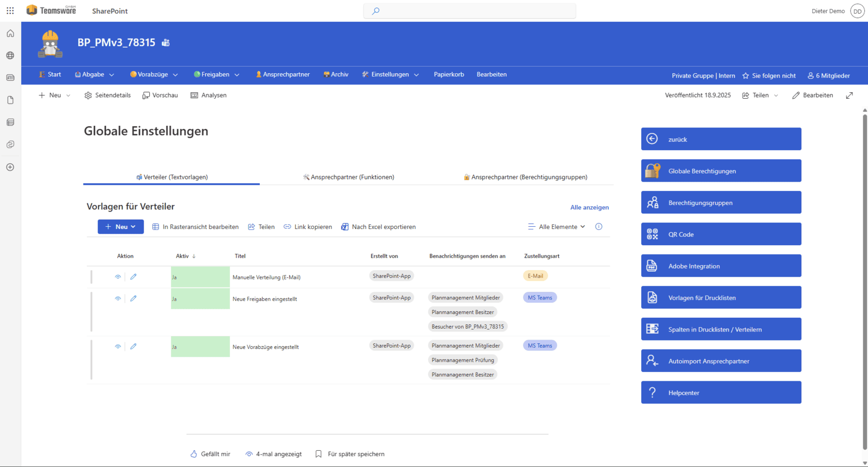This screenshot has width=868, height=467.
Task: Toggle view eye icon for Neue Freigaben eingestellt
Action: 118,298
